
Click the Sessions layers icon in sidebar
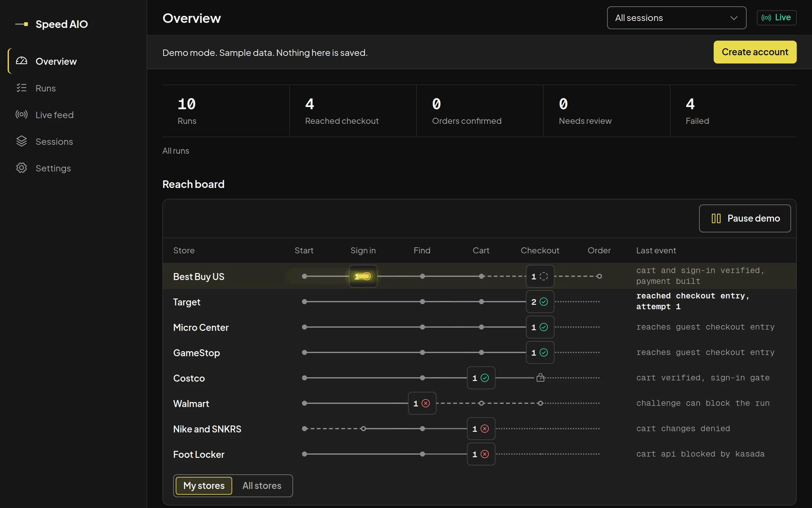pos(22,141)
